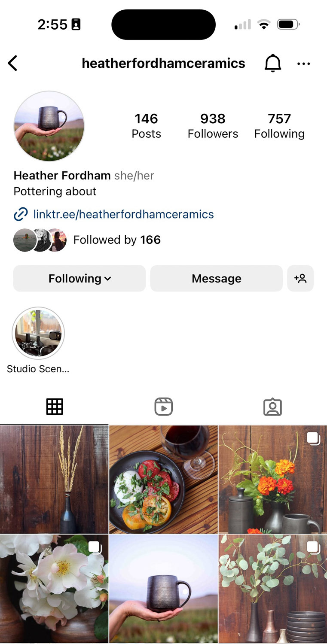Expand the Following dropdown button
This screenshot has height=644, width=327.
click(x=79, y=279)
